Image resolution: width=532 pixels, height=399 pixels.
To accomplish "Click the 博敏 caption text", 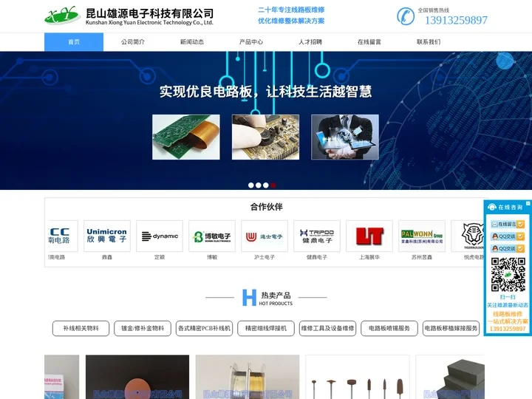I will 212,257.
